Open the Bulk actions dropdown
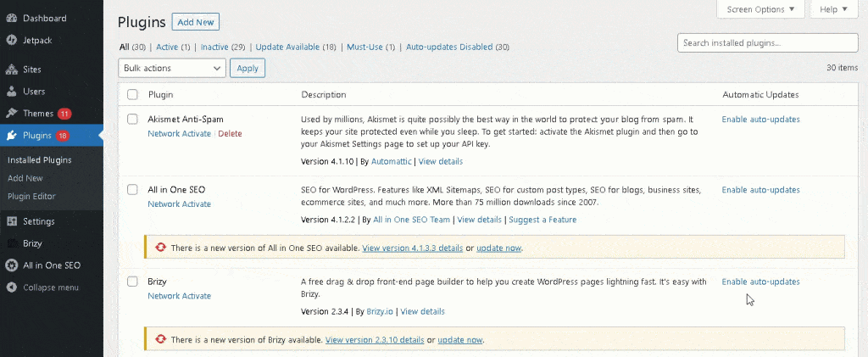Viewport: 868px width, 357px height. (x=172, y=68)
